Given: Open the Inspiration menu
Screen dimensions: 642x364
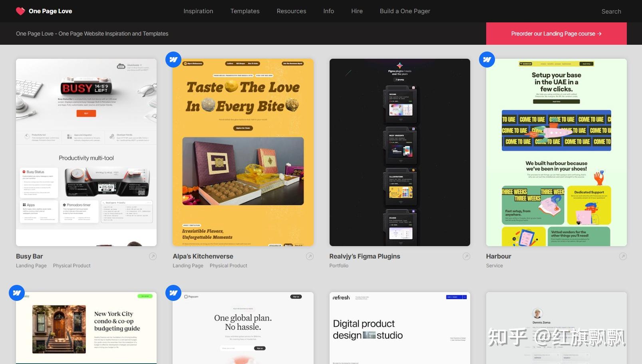Looking at the screenshot, I should (x=198, y=11).
